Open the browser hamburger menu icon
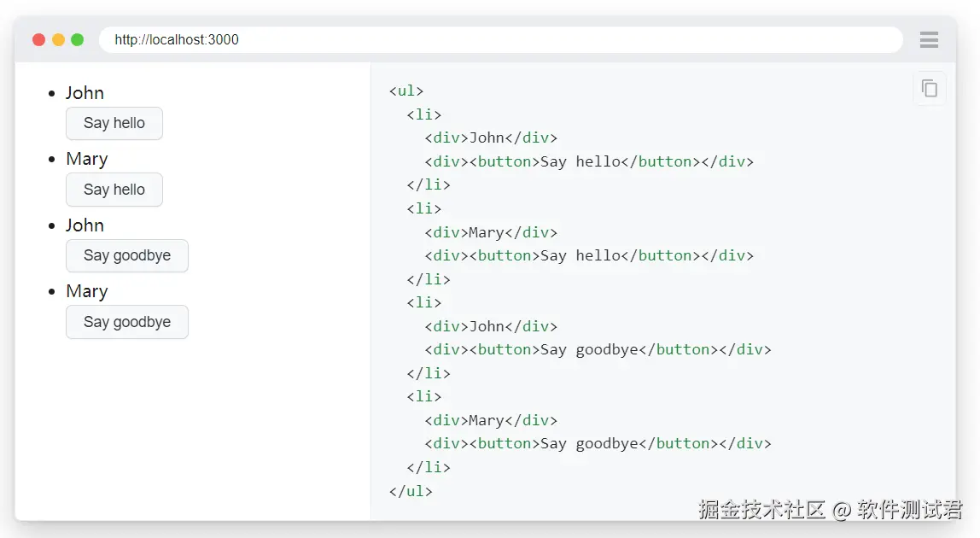980x538 pixels. point(929,39)
